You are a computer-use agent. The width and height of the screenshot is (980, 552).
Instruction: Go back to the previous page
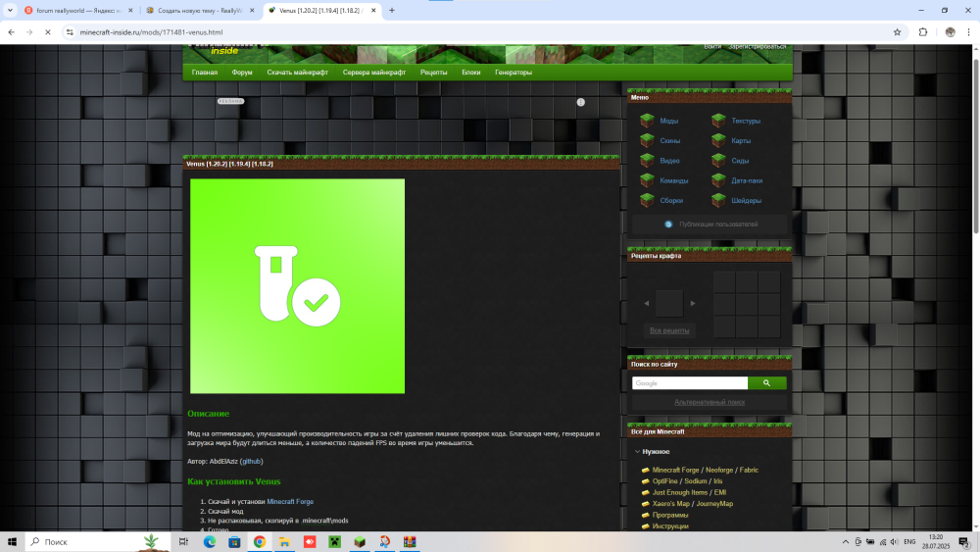[x=11, y=32]
